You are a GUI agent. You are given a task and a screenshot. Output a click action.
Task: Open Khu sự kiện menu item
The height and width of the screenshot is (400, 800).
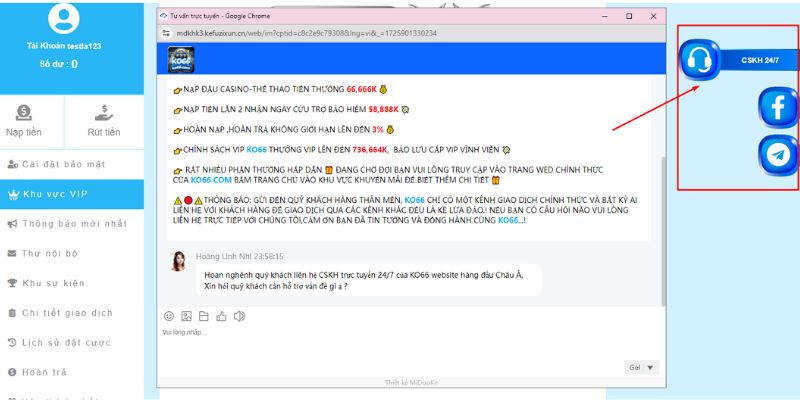72,283
